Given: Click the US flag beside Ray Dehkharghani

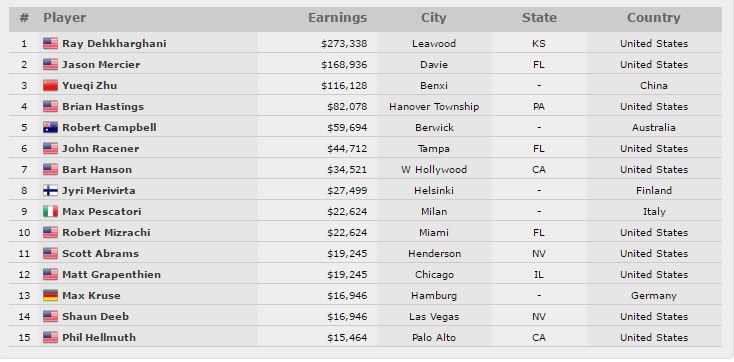Looking at the screenshot, I should click(x=50, y=44).
